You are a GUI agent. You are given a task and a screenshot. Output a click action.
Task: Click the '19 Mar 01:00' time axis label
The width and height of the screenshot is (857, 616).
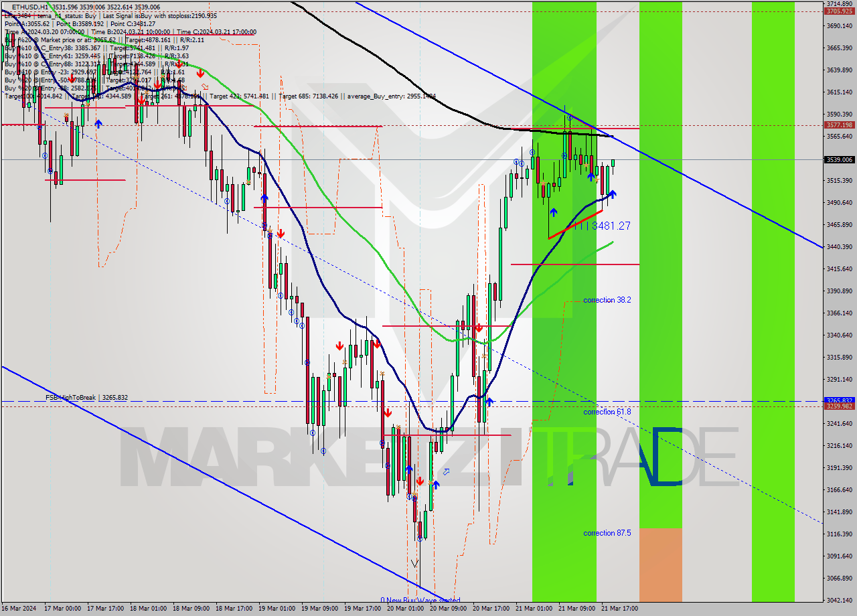277,609
